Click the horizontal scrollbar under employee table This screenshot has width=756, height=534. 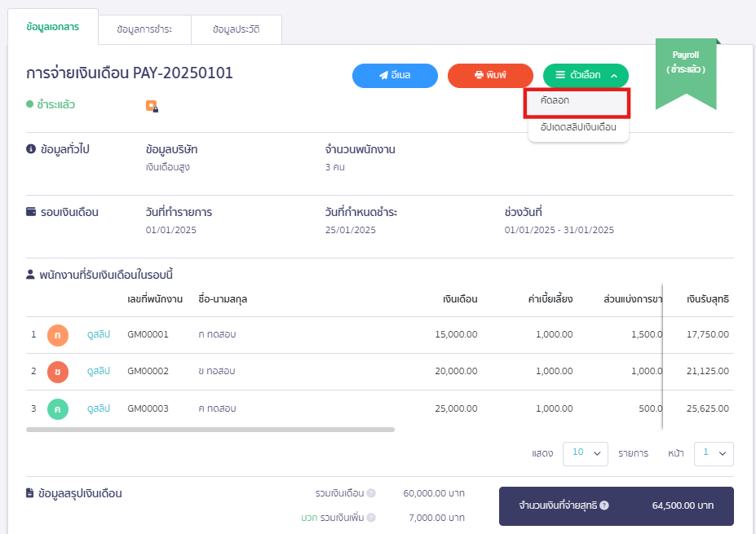210,429
